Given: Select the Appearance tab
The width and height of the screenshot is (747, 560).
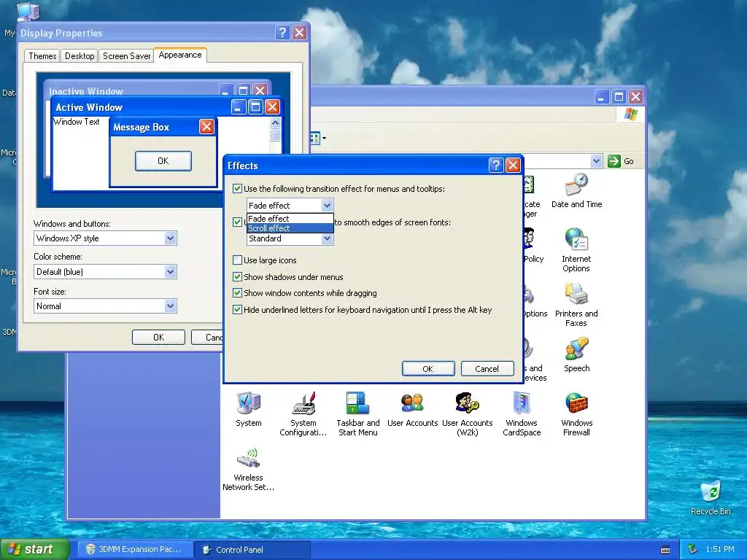Looking at the screenshot, I should pyautogui.click(x=180, y=55).
